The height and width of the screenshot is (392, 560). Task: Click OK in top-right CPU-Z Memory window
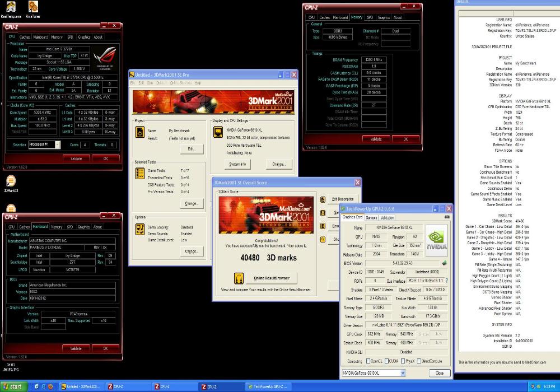tap(405, 139)
